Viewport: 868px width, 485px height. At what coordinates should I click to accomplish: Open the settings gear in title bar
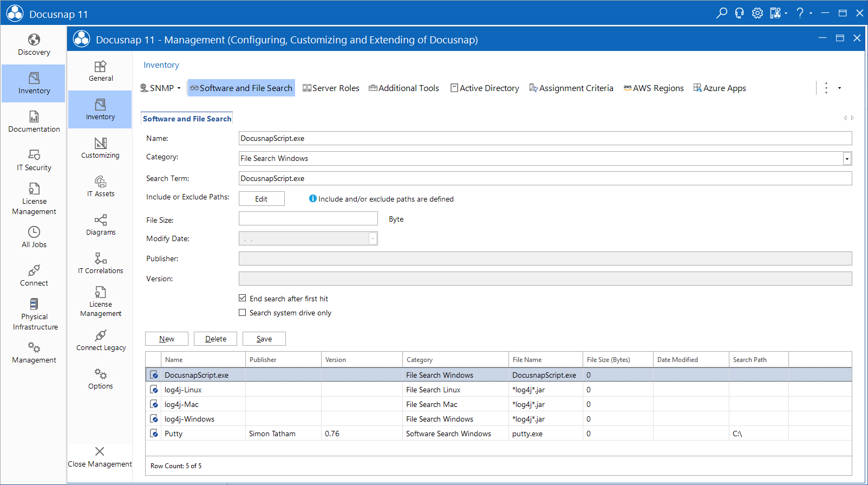(757, 13)
